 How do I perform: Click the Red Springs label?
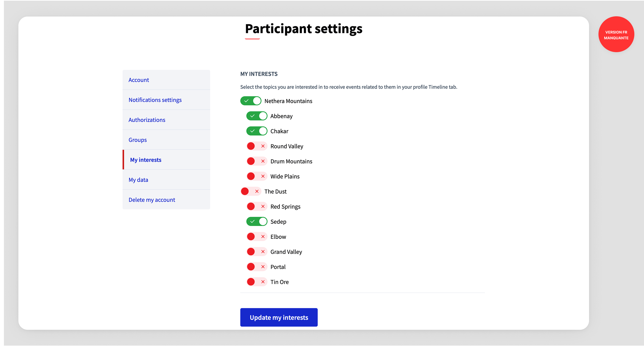(x=285, y=207)
